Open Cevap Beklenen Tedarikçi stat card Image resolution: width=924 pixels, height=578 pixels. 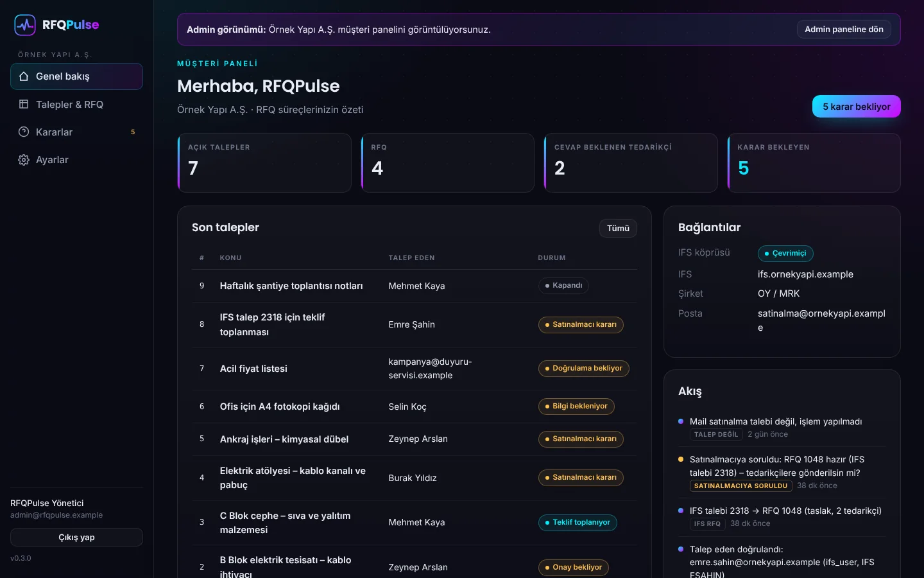631,162
